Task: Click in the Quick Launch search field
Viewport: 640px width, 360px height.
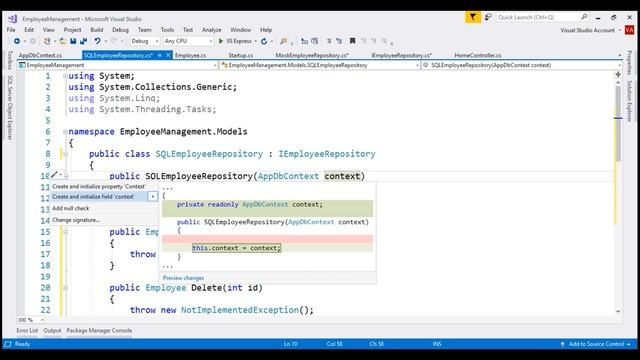Action: click(537, 17)
